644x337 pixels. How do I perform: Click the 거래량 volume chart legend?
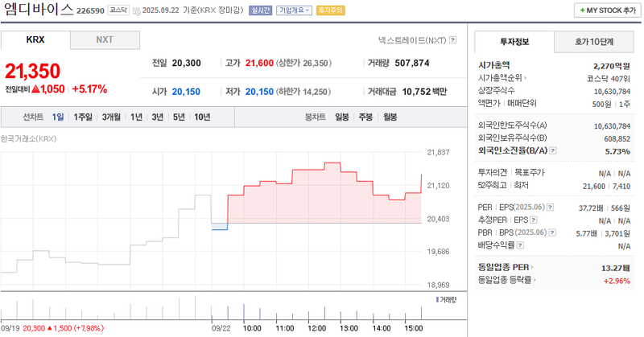pos(447,300)
